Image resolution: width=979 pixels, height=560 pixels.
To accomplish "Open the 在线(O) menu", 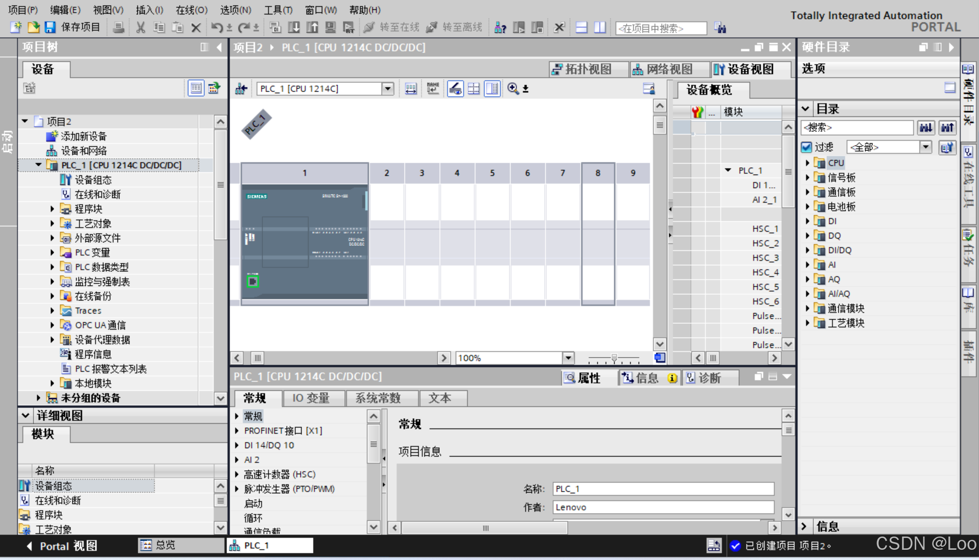I will pos(191,10).
